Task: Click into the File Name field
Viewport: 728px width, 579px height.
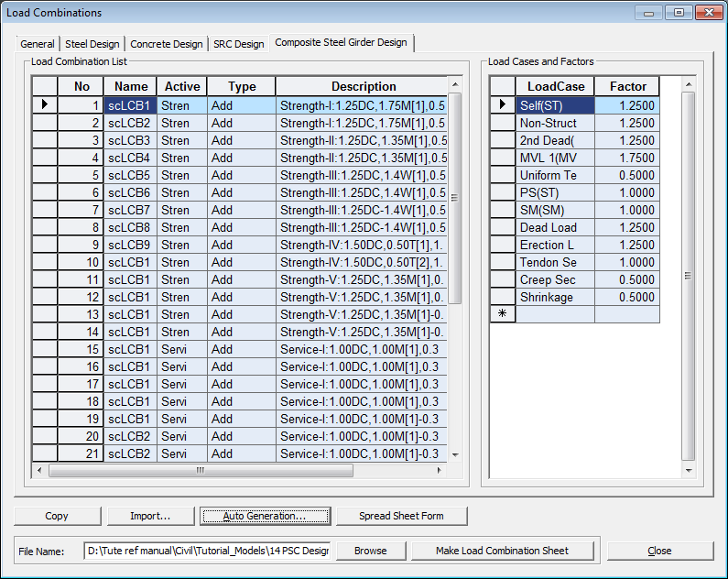Action: [207, 551]
